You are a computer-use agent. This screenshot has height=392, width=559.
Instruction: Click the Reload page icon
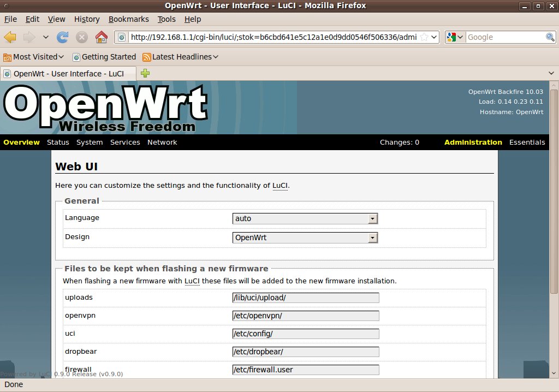tap(63, 37)
